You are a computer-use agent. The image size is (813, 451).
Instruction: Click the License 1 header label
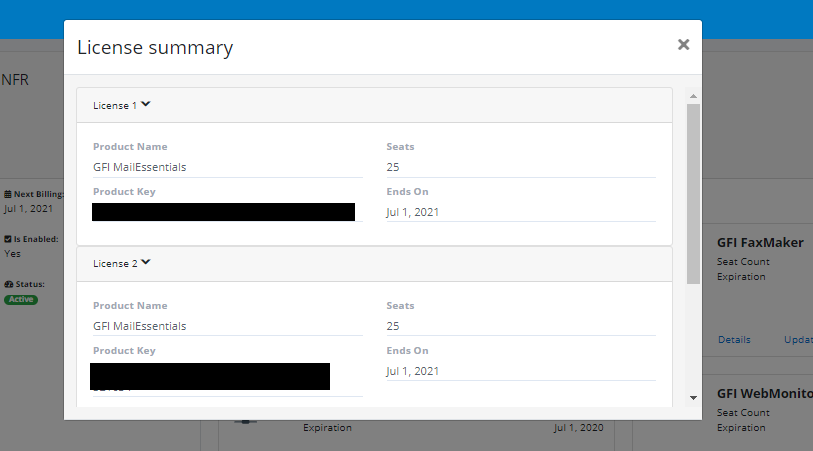coord(115,105)
